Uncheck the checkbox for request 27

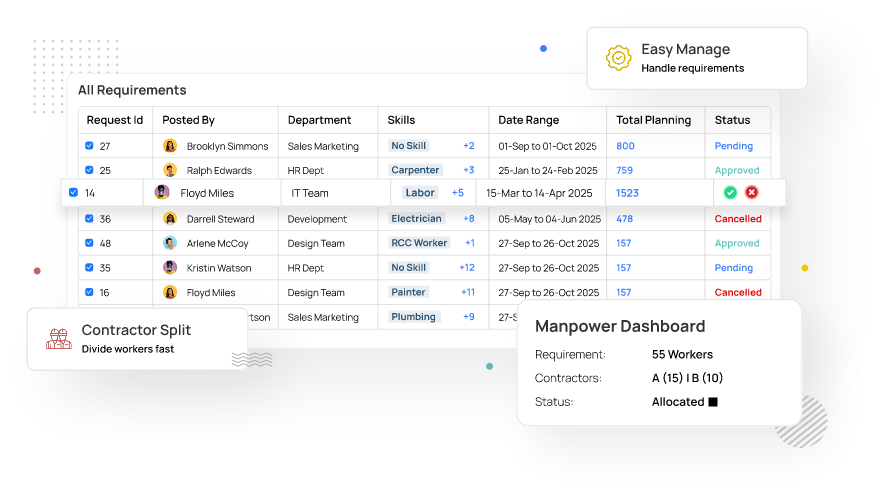tap(89, 146)
